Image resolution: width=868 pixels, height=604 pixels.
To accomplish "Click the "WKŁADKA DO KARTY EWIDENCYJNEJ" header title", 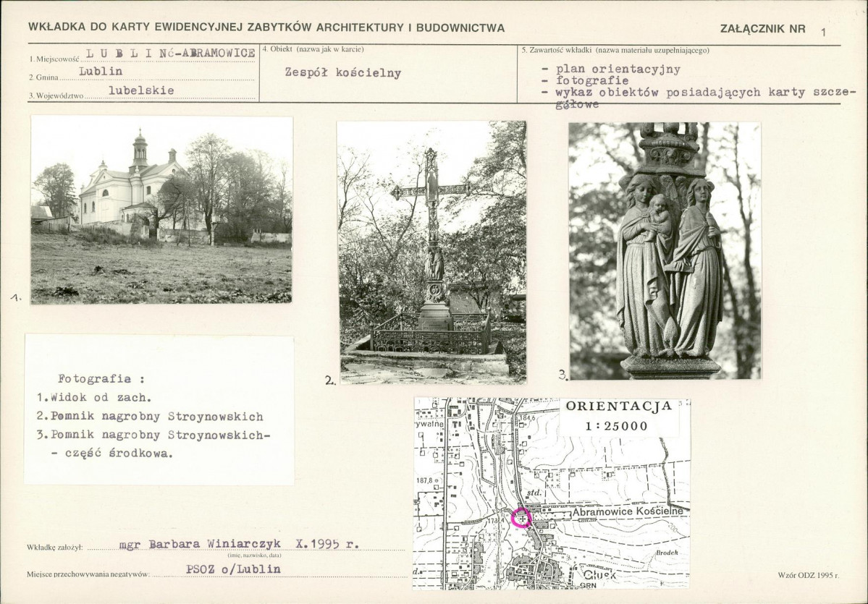I will point(266,27).
